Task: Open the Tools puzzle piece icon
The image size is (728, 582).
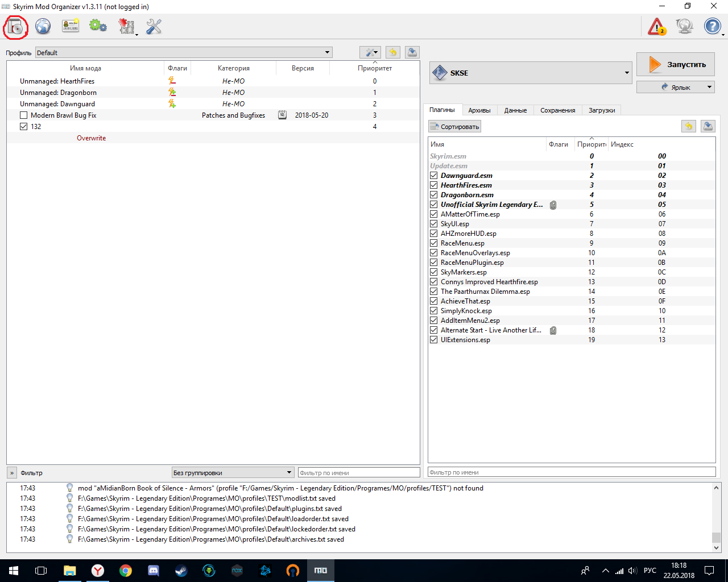Action: click(126, 26)
